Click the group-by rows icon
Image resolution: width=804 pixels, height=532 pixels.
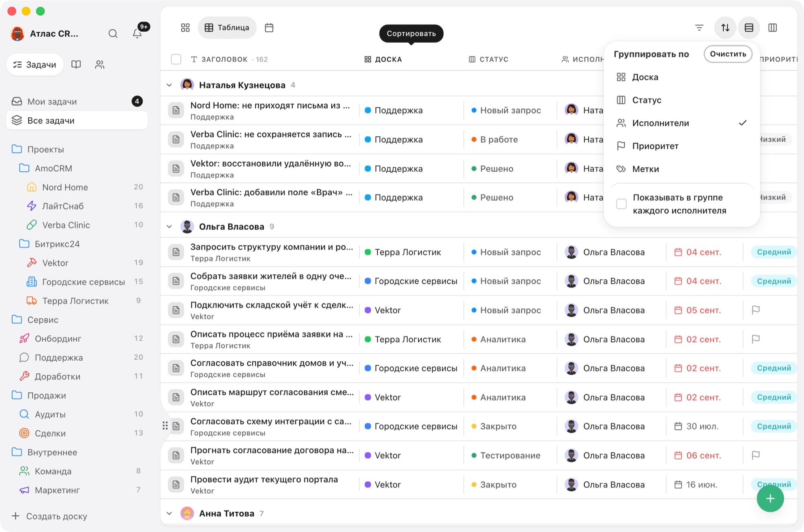(x=749, y=28)
